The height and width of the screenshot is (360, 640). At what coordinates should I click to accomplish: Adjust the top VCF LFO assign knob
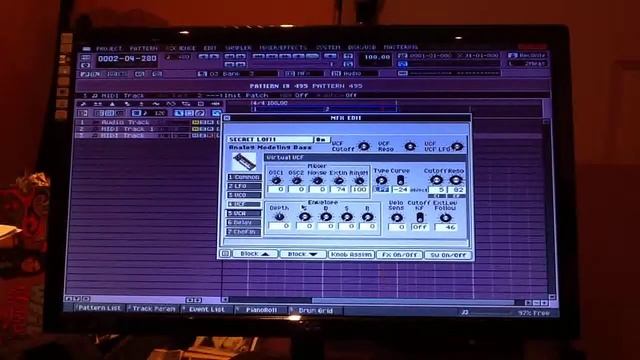[457, 146]
